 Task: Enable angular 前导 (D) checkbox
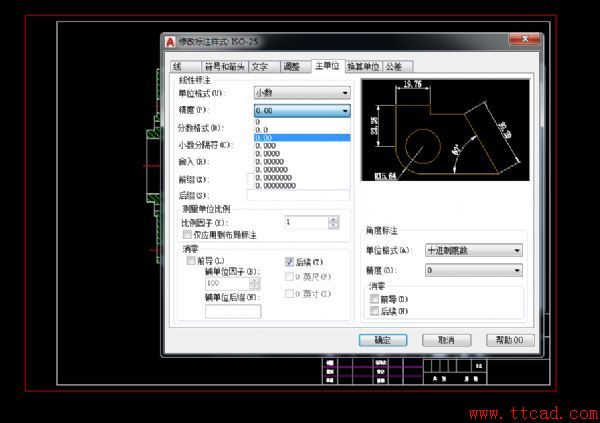click(x=375, y=299)
